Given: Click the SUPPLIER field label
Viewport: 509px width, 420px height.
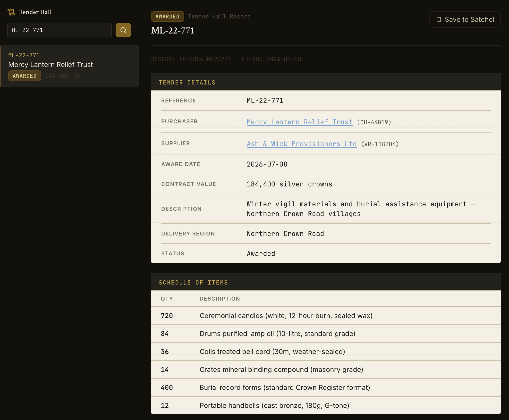Looking at the screenshot, I should point(176,143).
